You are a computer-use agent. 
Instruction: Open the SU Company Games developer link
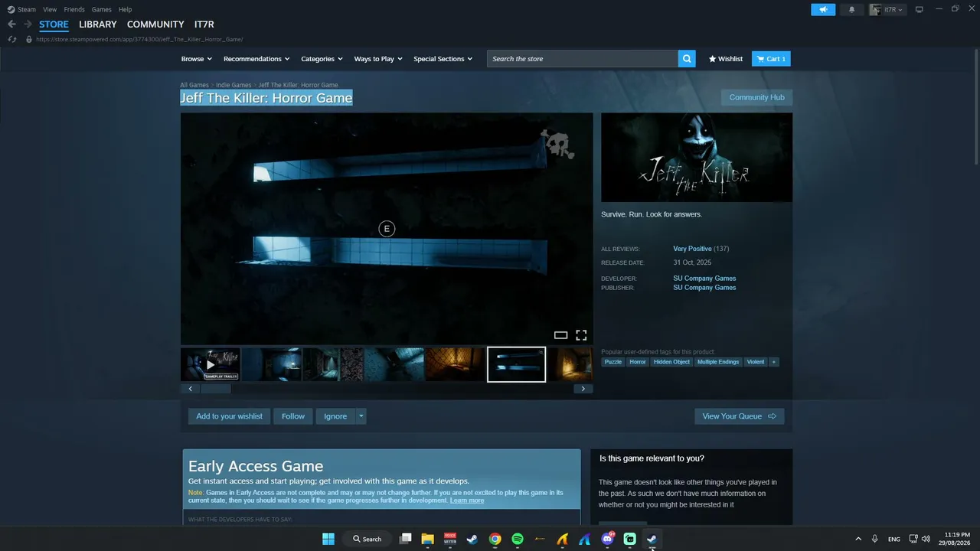click(704, 279)
